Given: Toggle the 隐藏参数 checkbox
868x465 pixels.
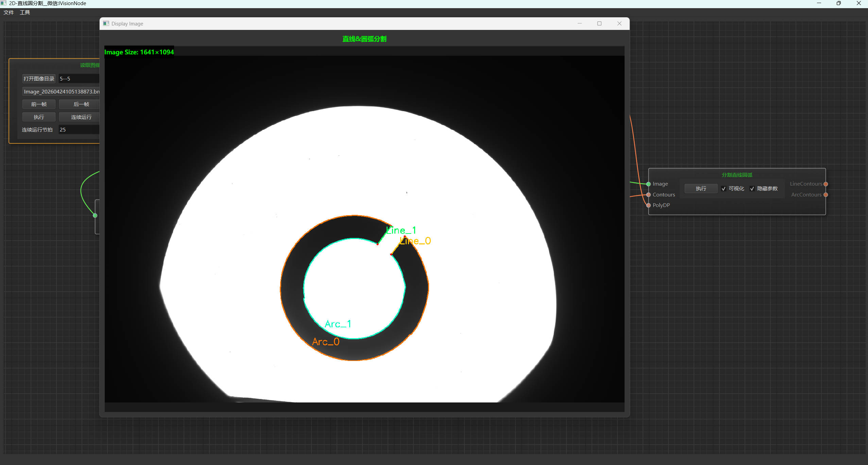Looking at the screenshot, I should pos(752,189).
